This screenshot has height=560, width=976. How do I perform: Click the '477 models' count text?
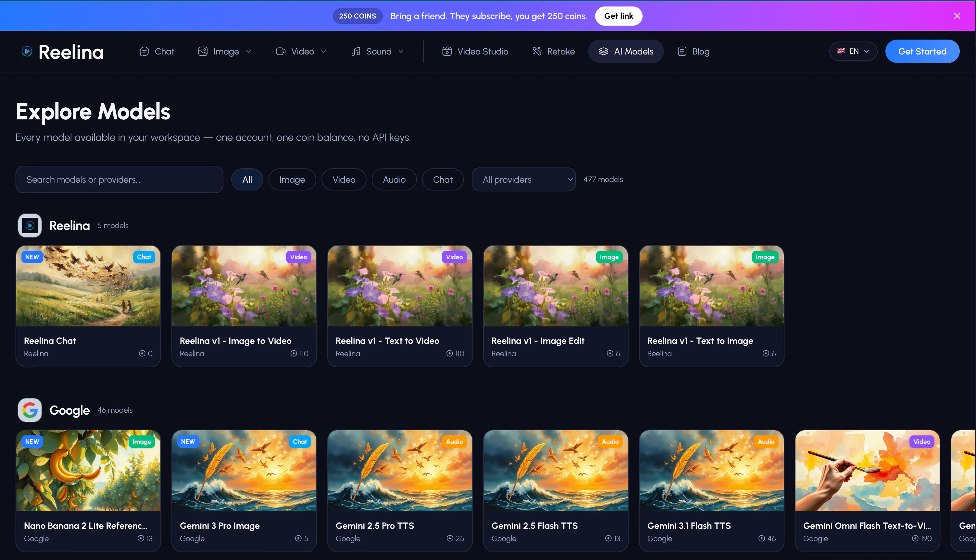pyautogui.click(x=603, y=180)
